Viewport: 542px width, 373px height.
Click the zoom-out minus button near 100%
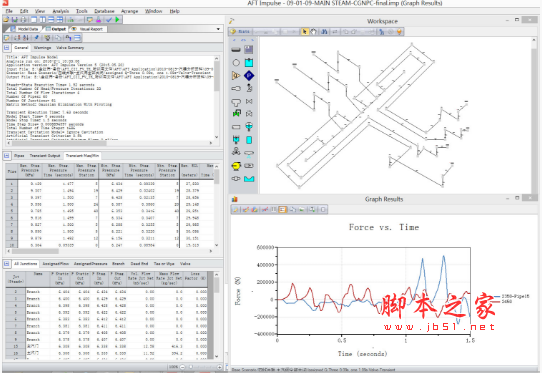point(183,367)
